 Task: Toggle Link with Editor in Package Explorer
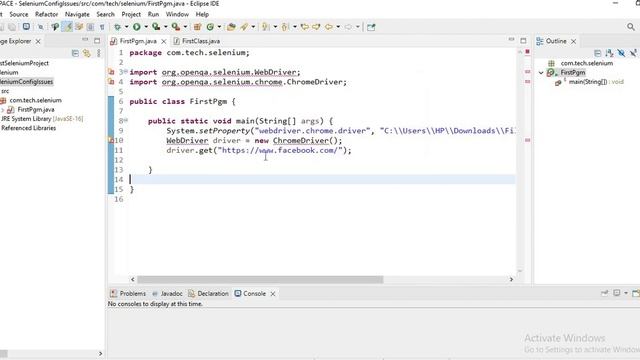pos(87,53)
